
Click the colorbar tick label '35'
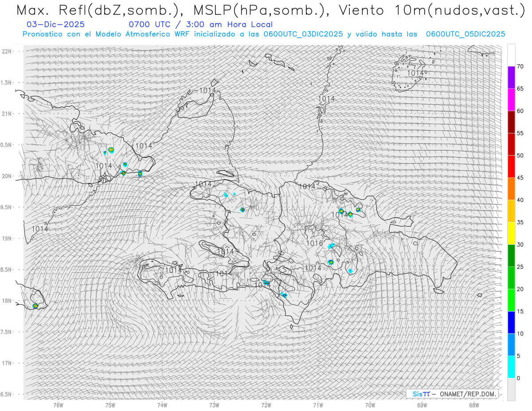pos(520,222)
